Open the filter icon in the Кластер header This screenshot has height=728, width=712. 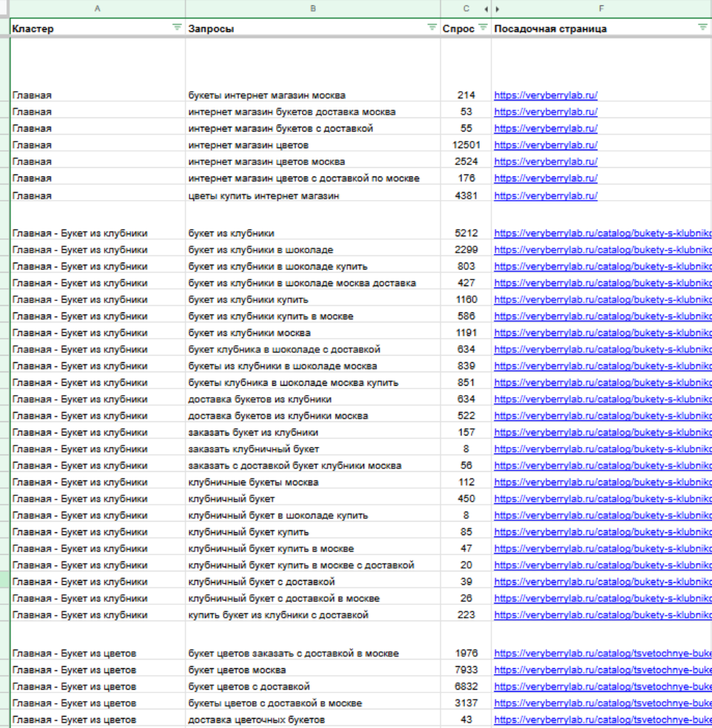click(x=177, y=27)
